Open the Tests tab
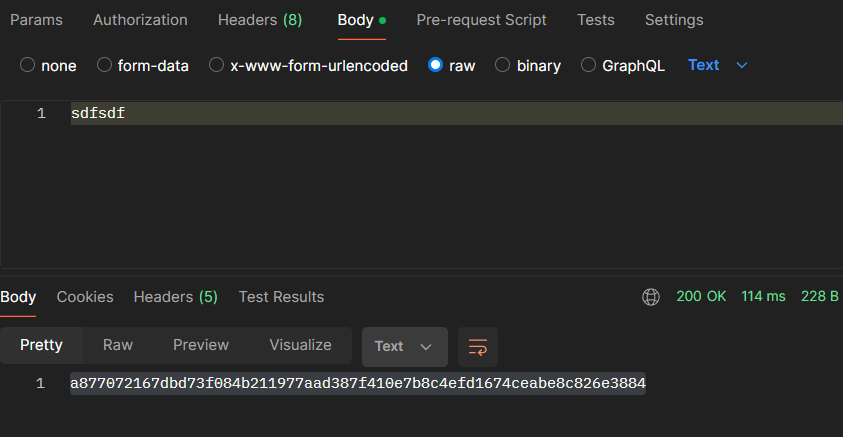The image size is (843, 437). pyautogui.click(x=596, y=20)
